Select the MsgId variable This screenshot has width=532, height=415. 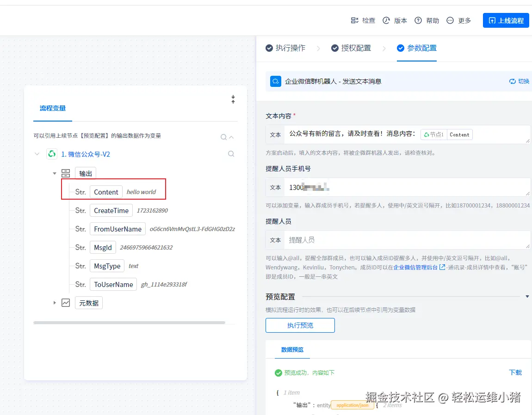[x=103, y=248]
